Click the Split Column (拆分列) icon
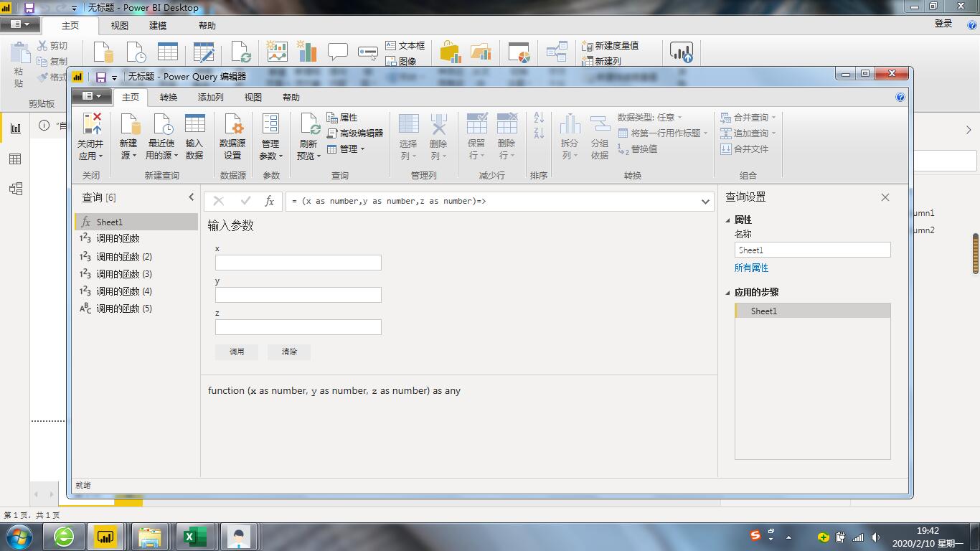Viewport: 980px width, 551px height. (x=570, y=123)
